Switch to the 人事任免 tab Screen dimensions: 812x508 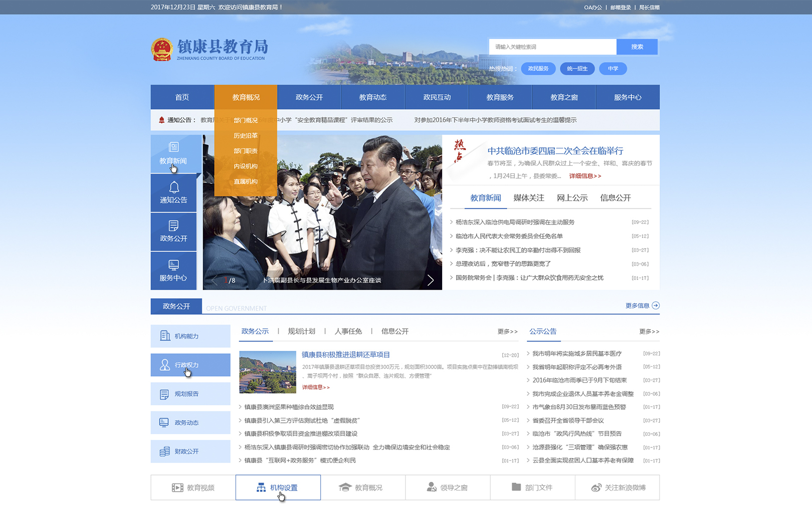click(348, 332)
